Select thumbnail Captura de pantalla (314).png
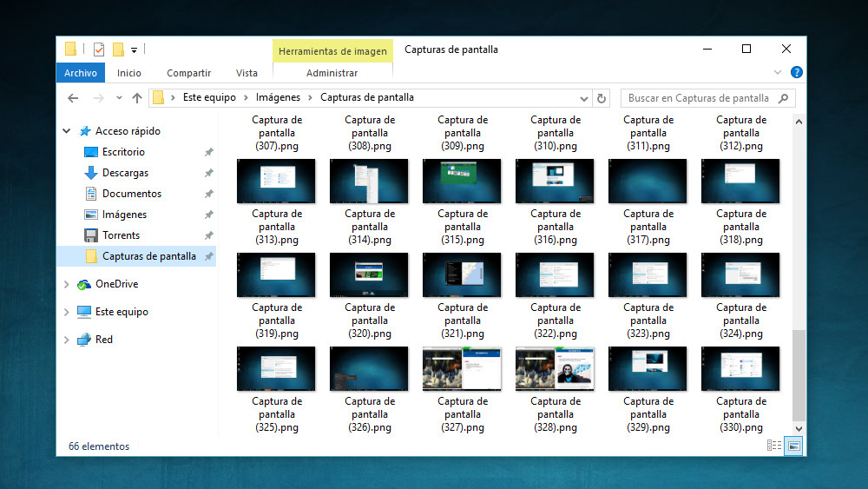This screenshot has height=489, width=868. click(x=369, y=181)
